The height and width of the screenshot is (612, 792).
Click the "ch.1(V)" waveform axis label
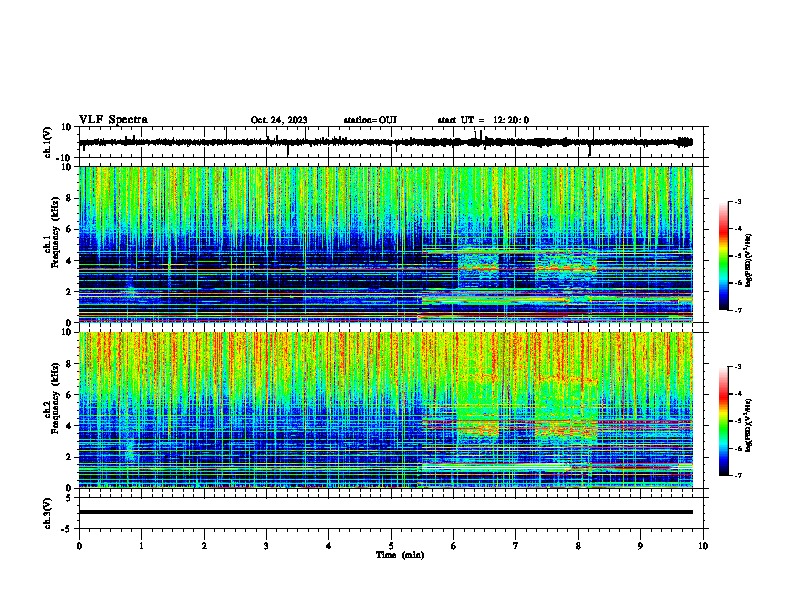tap(48, 142)
